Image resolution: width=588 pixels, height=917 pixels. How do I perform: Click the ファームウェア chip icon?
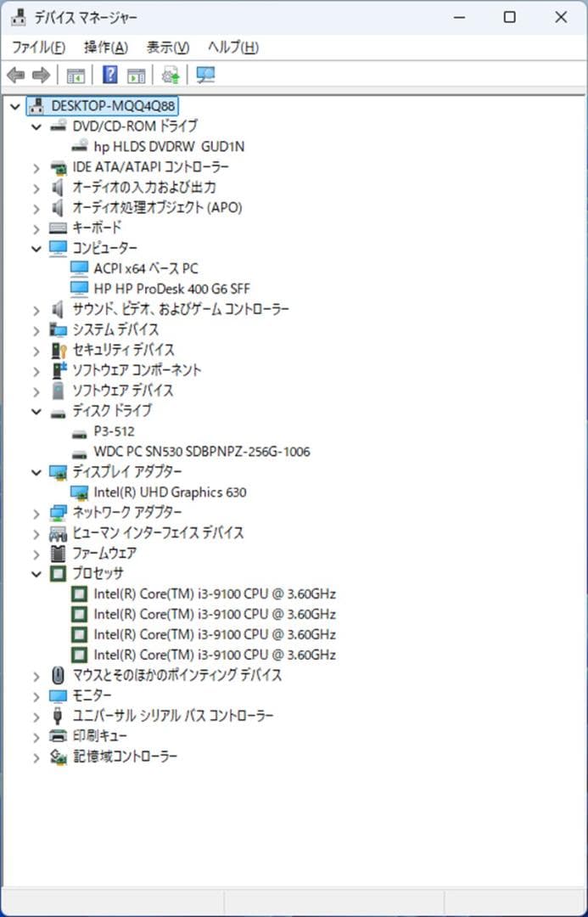(58, 554)
